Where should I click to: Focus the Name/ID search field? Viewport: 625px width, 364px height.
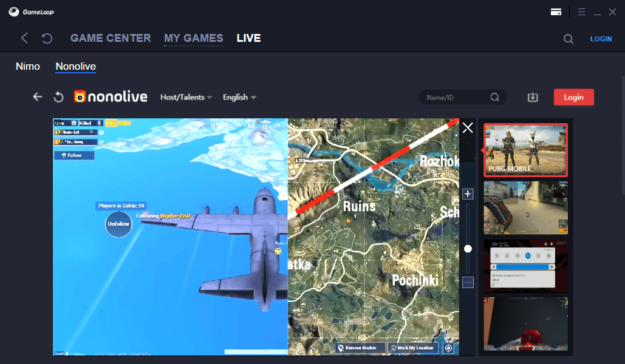462,97
